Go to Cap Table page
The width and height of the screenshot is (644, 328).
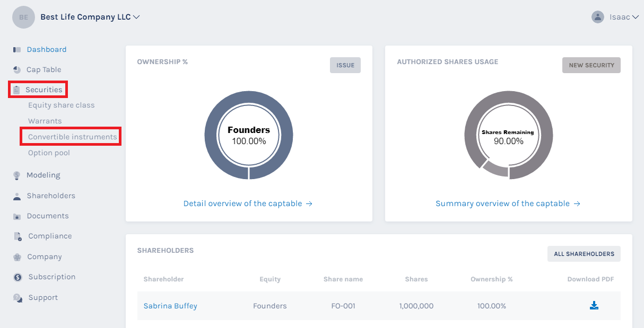pyautogui.click(x=44, y=69)
